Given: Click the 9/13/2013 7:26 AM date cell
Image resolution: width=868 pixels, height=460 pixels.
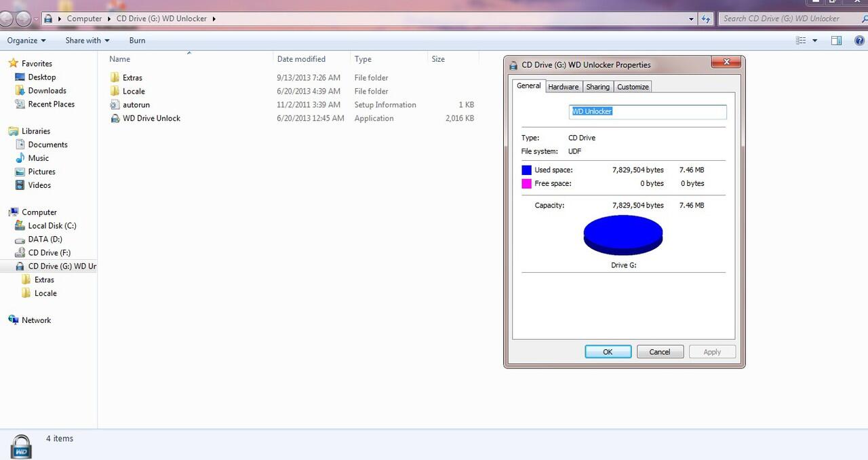Looking at the screenshot, I should (x=309, y=77).
